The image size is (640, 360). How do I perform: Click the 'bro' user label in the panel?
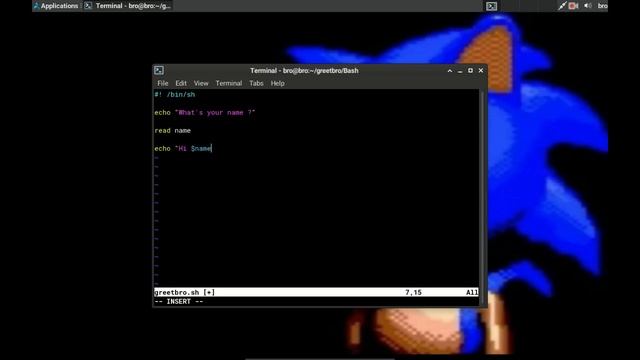(x=602, y=6)
